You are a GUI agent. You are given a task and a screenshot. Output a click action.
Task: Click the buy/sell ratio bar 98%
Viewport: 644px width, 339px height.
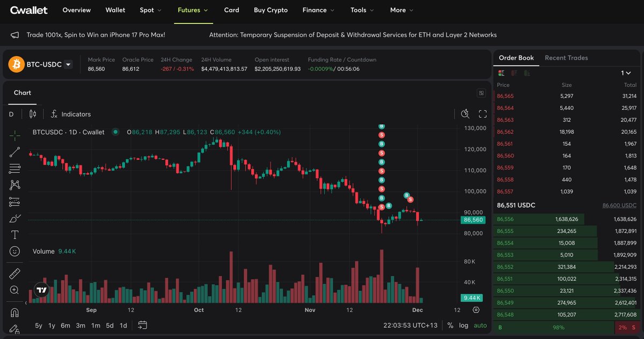(x=555, y=327)
